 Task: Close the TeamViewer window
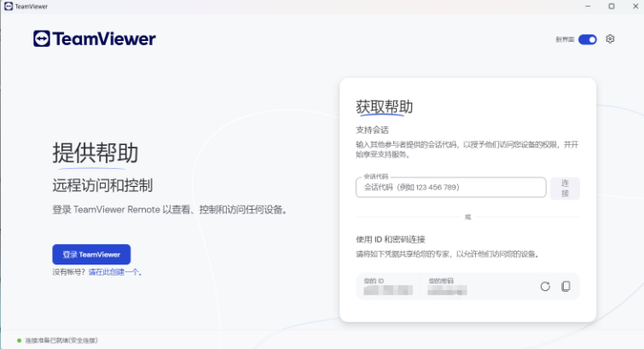pos(635,6)
